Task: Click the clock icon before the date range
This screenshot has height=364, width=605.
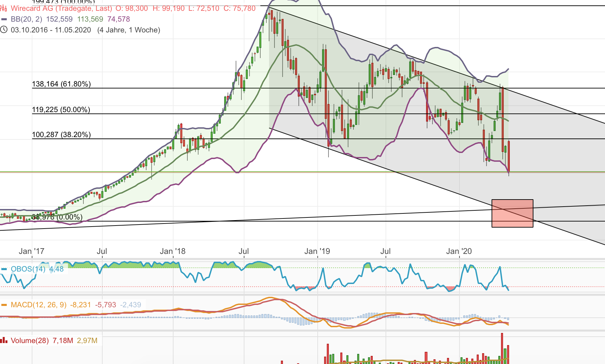Action: pyautogui.click(x=4, y=30)
